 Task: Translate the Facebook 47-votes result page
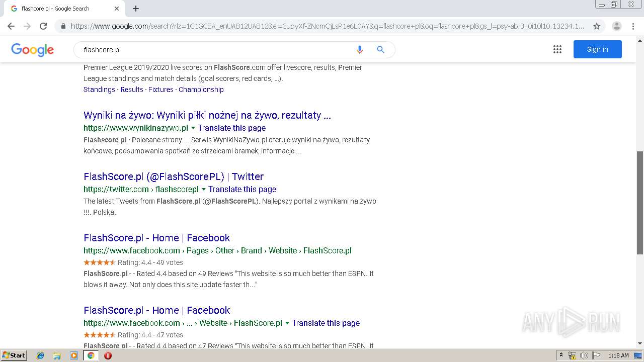click(326, 323)
